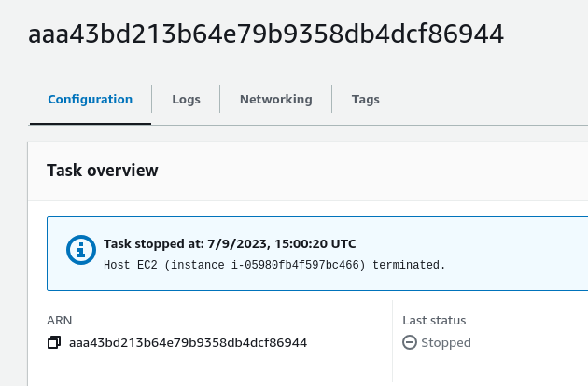Viewport: 588px width, 386px height.
Task: Select the Tags tab
Action: pos(365,100)
